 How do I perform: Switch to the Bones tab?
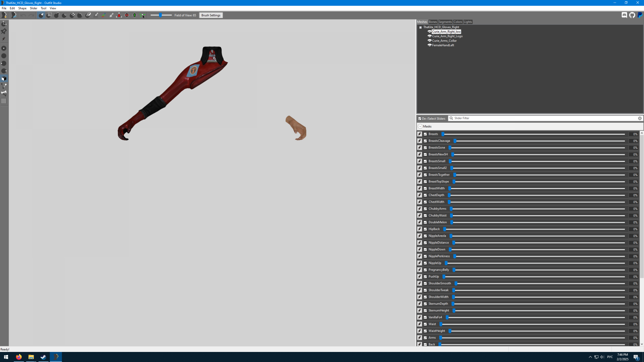click(433, 22)
